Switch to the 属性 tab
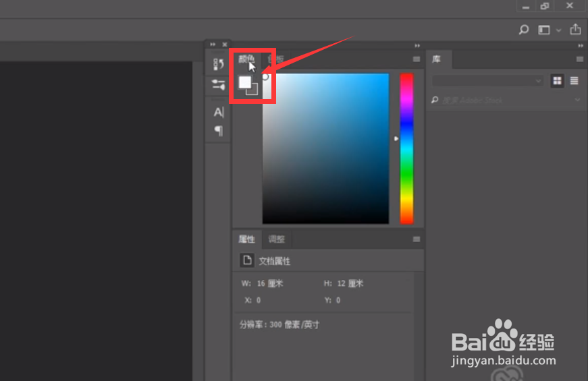 (x=247, y=239)
